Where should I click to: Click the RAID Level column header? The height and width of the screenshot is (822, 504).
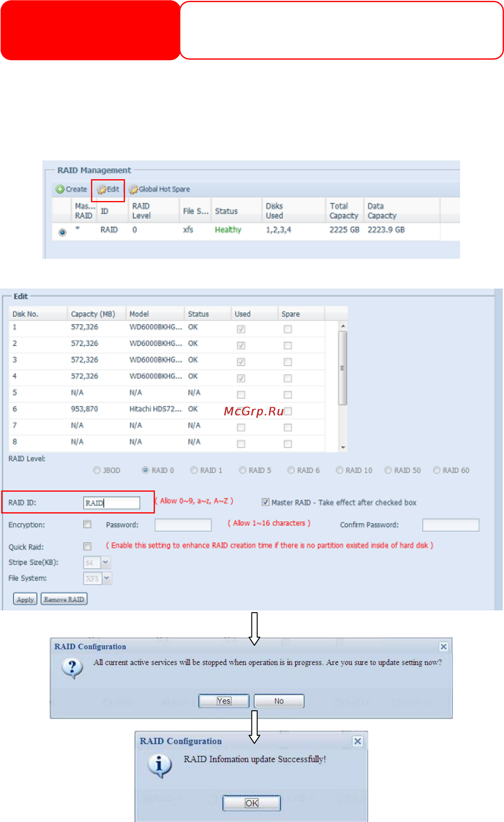154,210
